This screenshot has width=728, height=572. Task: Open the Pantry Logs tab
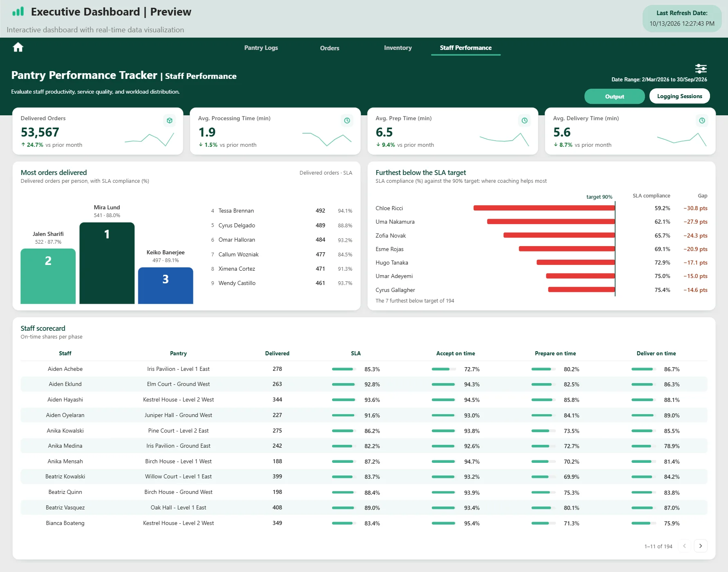261,48
